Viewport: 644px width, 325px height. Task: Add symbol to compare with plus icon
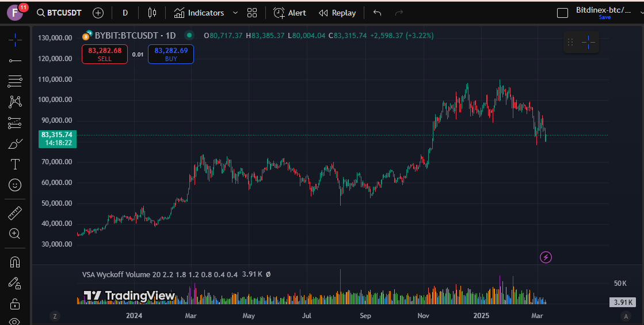[98, 13]
